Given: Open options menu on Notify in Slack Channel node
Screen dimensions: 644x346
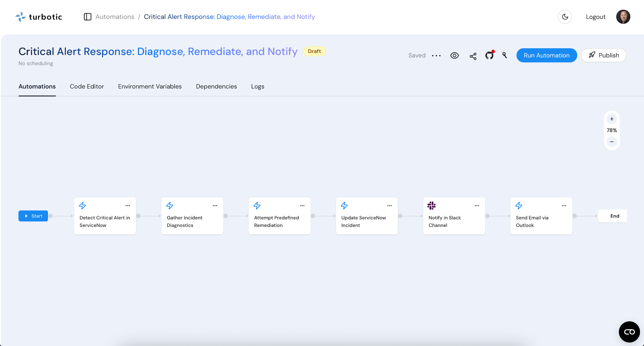Looking at the screenshot, I should (477, 206).
